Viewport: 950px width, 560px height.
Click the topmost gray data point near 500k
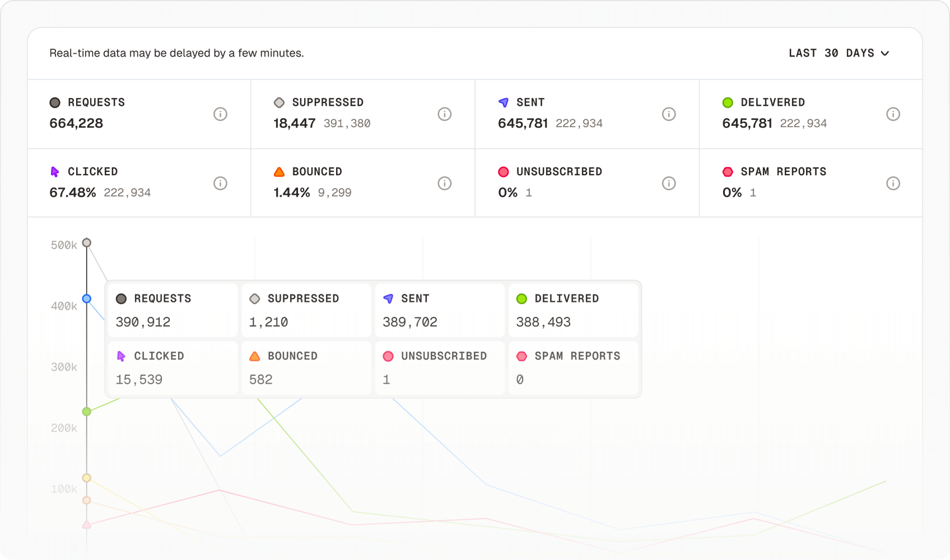click(86, 242)
